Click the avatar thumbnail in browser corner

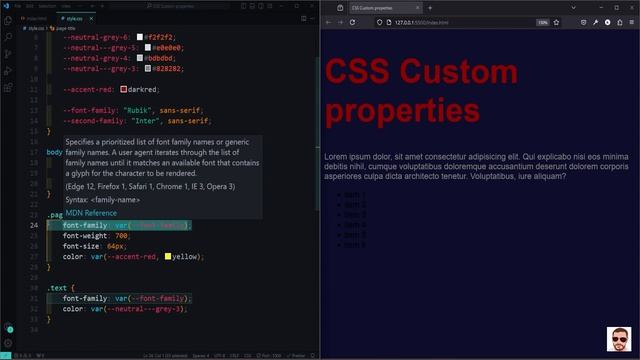pos(619,339)
